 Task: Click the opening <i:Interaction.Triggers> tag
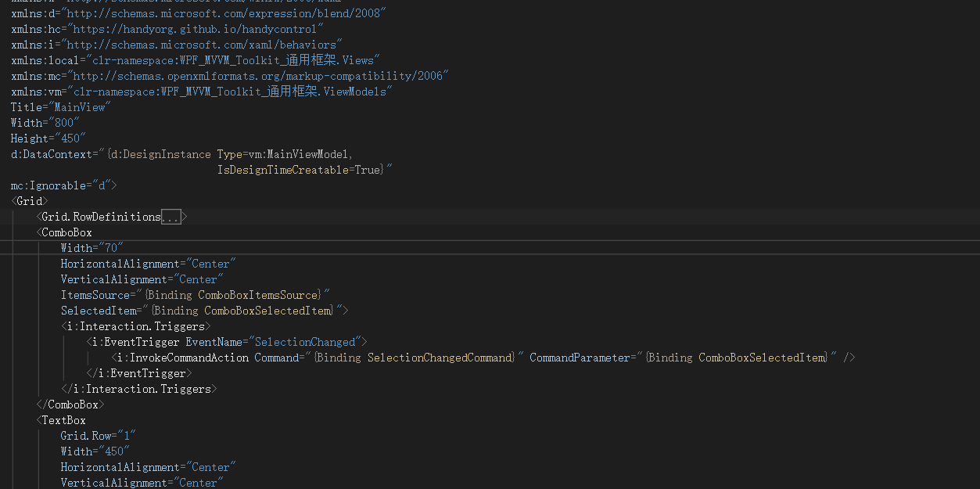click(136, 326)
